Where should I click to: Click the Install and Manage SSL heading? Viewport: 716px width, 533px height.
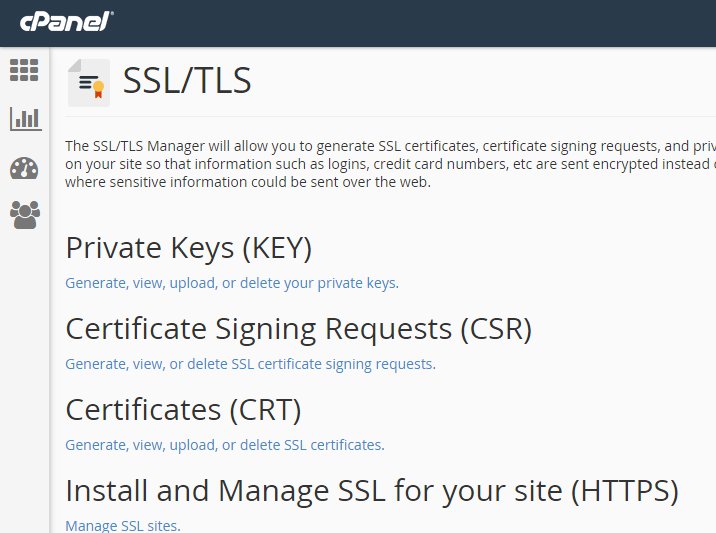(371, 491)
